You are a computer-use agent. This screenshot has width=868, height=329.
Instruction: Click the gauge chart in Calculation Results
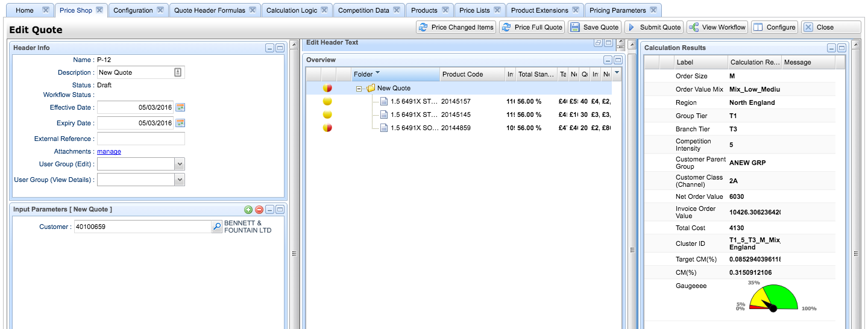pyautogui.click(x=773, y=297)
